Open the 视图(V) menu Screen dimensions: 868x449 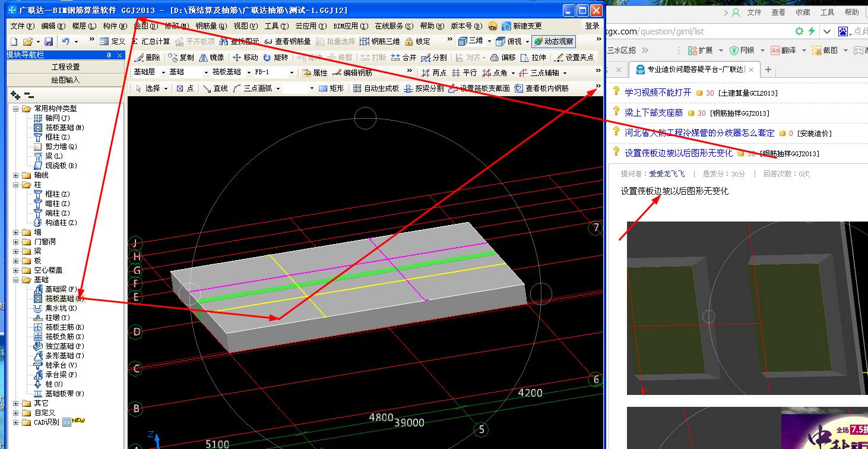(x=245, y=26)
